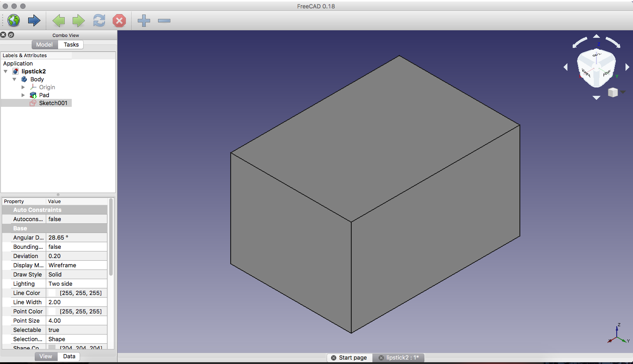Click the green back navigation arrow
The width and height of the screenshot is (633, 364).
(59, 20)
